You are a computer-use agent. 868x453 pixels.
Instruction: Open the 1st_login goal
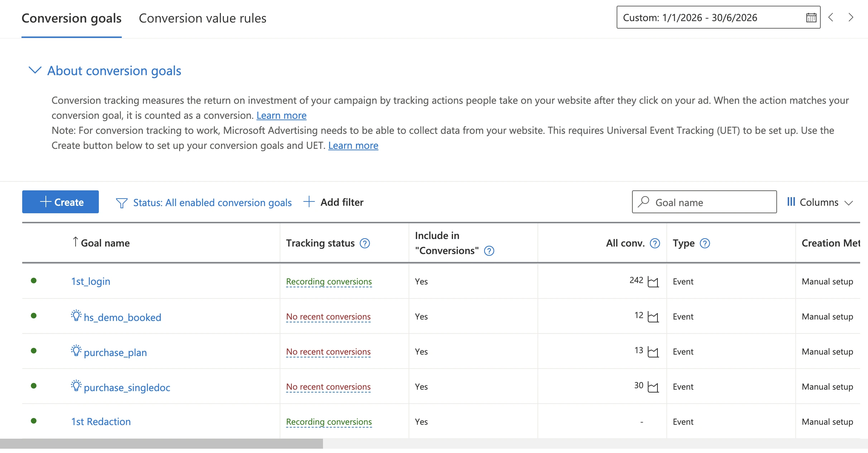(x=91, y=282)
